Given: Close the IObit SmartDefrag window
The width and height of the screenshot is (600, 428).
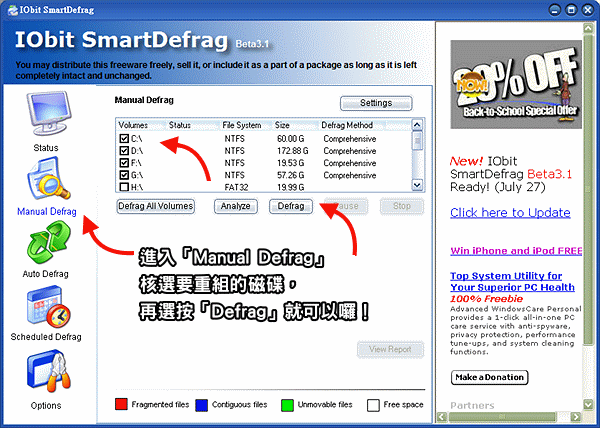Looking at the screenshot, I should (x=588, y=10).
